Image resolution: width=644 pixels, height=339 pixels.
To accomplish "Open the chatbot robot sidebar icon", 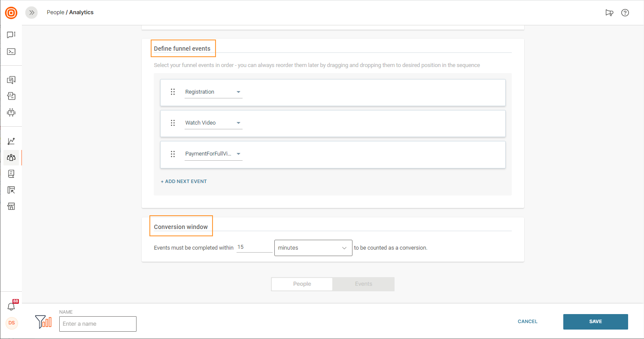I will point(11,113).
